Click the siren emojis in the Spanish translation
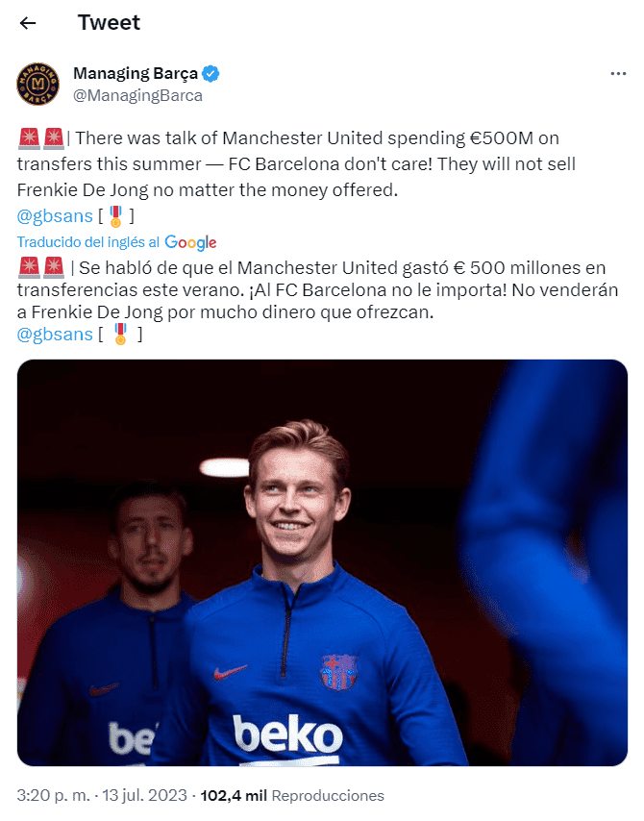This screenshot has height=821, width=644. point(41,266)
